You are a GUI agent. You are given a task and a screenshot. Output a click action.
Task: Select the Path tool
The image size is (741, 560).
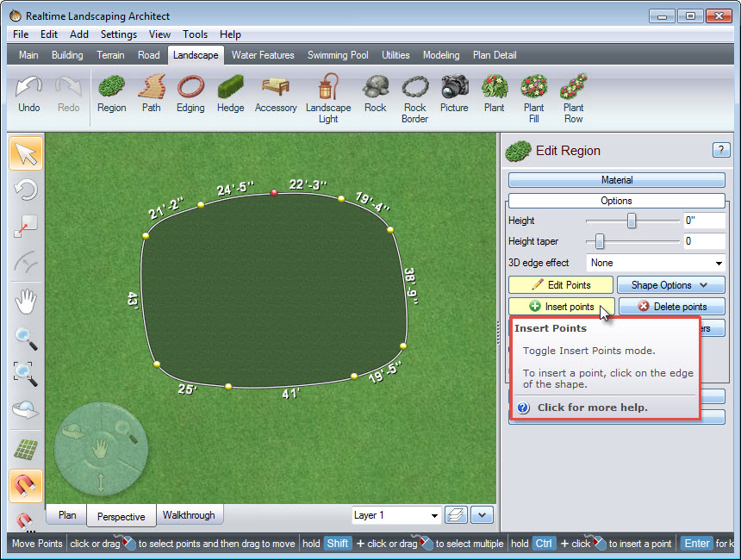tap(152, 94)
